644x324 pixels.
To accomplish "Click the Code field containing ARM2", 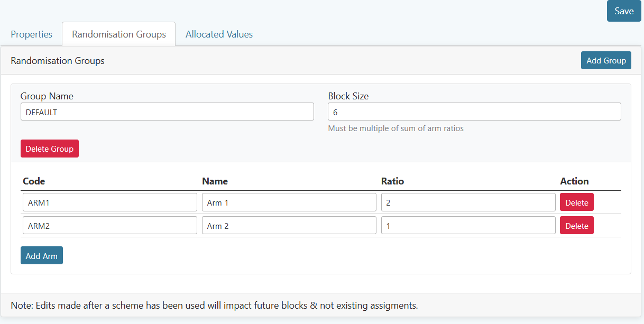I will point(109,225).
